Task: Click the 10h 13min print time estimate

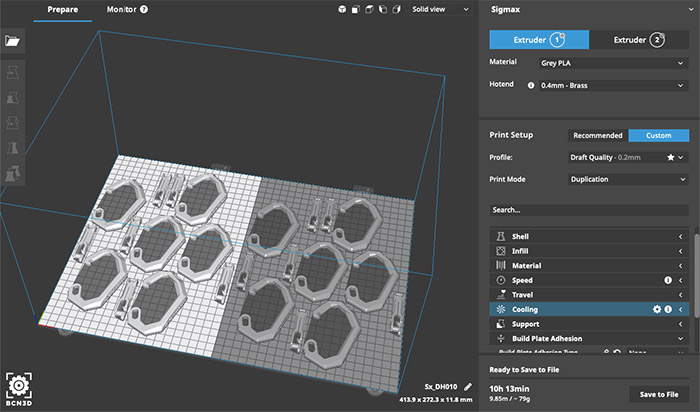Action: coord(509,389)
